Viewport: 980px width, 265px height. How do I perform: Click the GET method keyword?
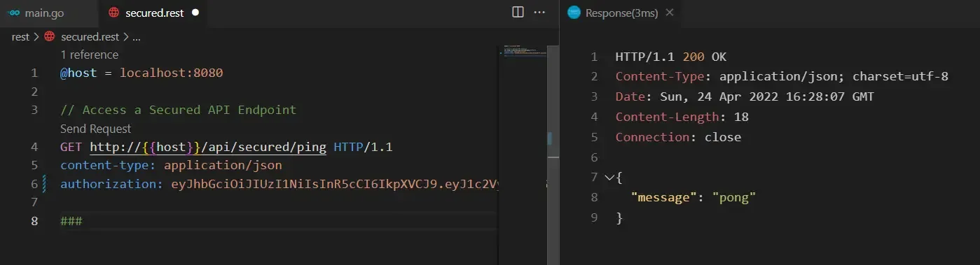[71, 147]
